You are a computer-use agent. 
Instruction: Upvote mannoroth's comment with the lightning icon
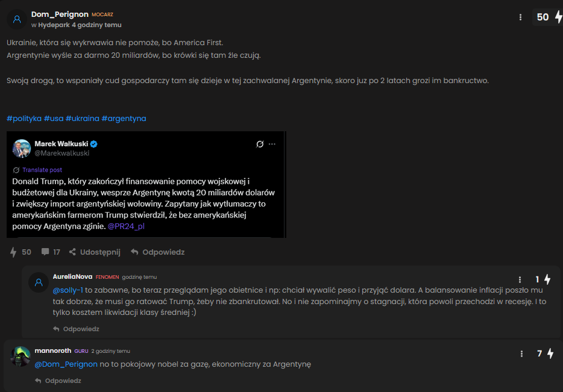[550, 353]
